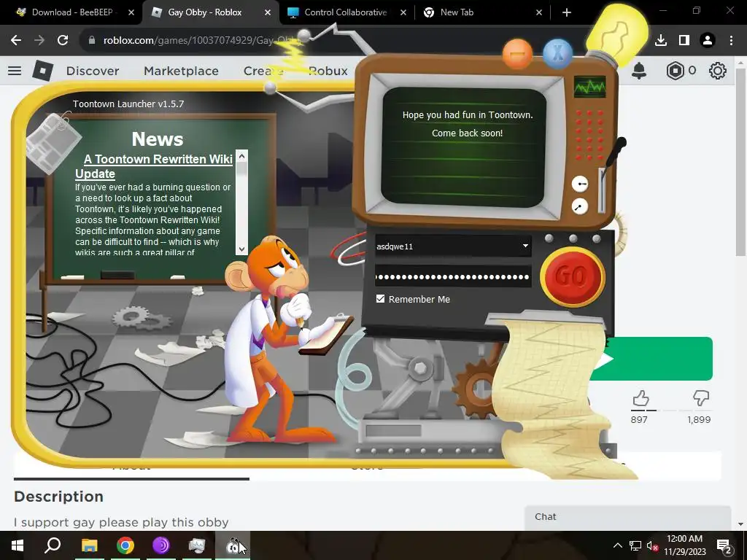Open Chrome from taskbar
The width and height of the screenshot is (747, 560).
(125, 545)
